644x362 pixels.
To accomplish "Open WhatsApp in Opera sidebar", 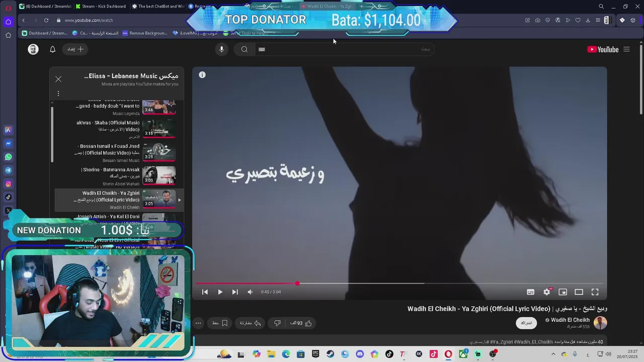I will coord(8,157).
